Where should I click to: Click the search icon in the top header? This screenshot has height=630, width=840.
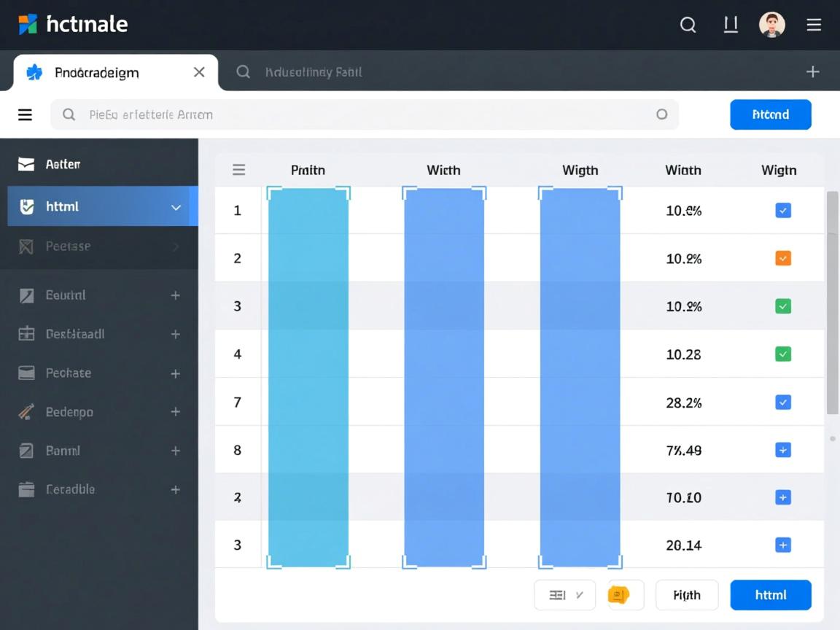(688, 25)
